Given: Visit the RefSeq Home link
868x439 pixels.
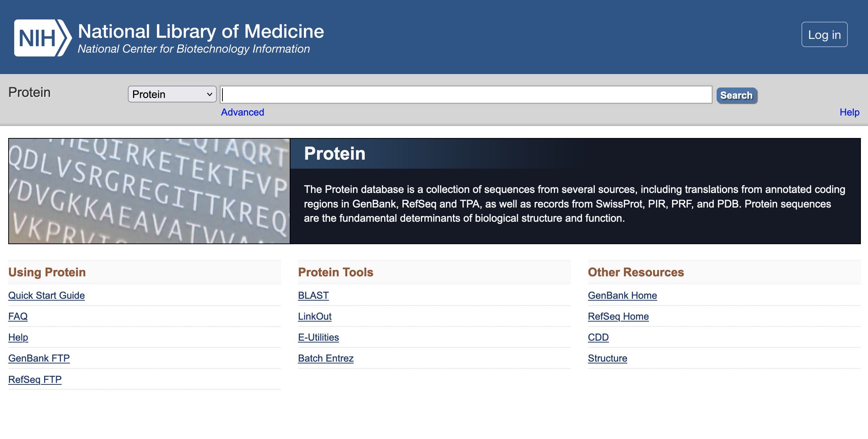Looking at the screenshot, I should (618, 316).
